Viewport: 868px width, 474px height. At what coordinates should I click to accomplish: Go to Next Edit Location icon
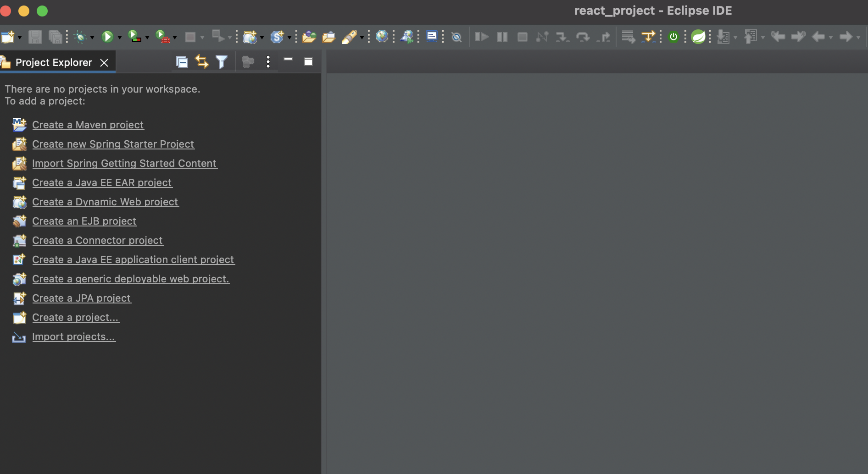(x=799, y=37)
